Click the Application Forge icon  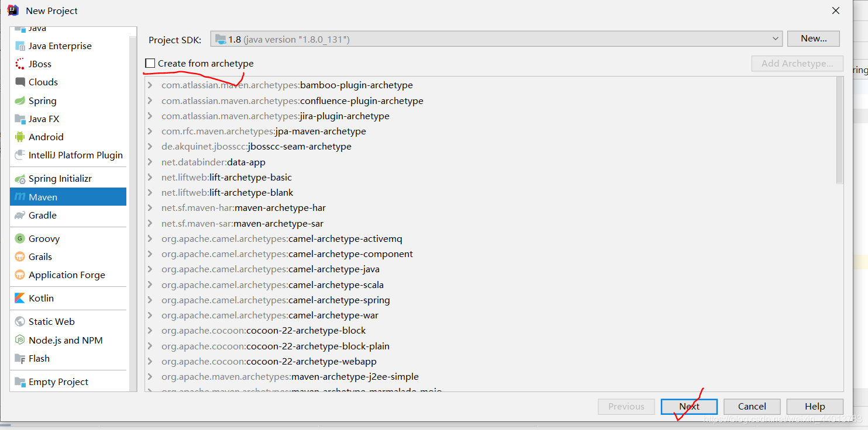20,275
